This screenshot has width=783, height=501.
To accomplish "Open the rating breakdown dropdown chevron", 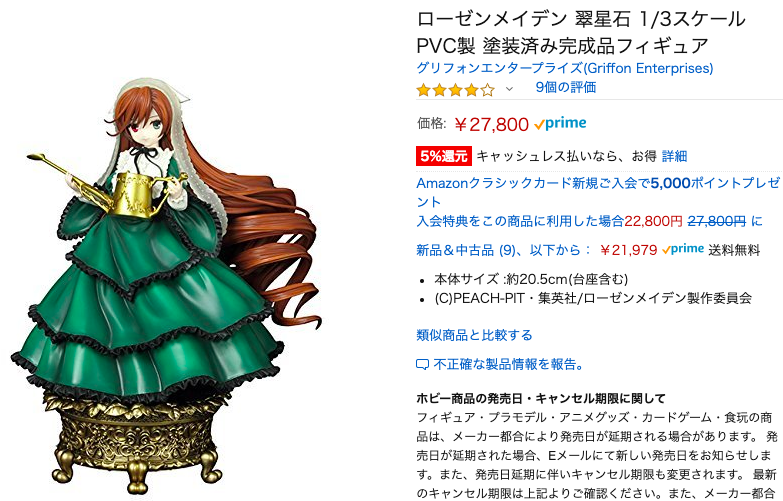I will 509,89.
